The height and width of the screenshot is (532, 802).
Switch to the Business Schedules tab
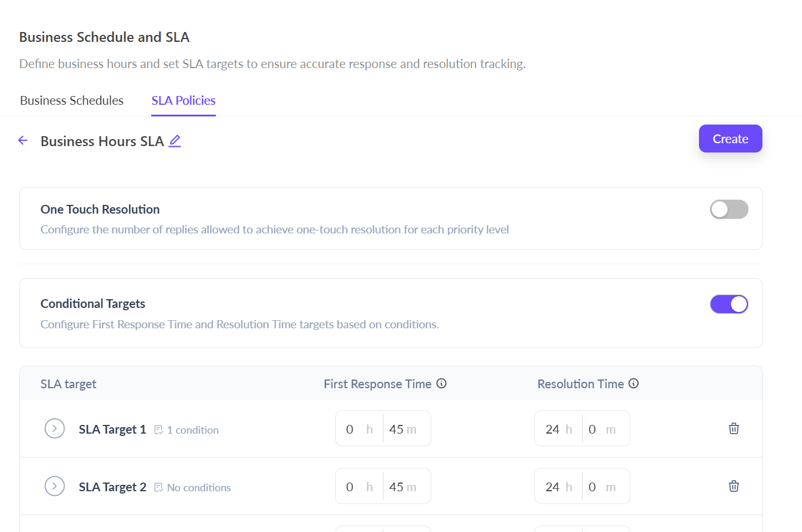tap(72, 101)
